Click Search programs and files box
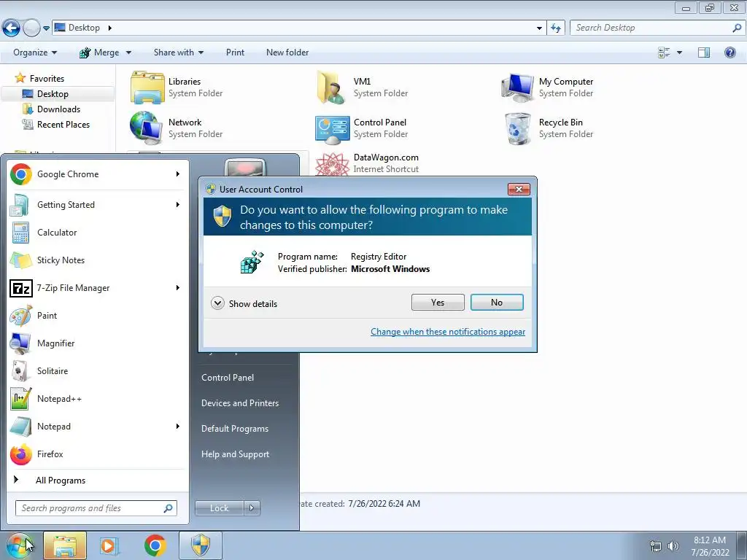This screenshot has width=747, height=560. [x=96, y=508]
